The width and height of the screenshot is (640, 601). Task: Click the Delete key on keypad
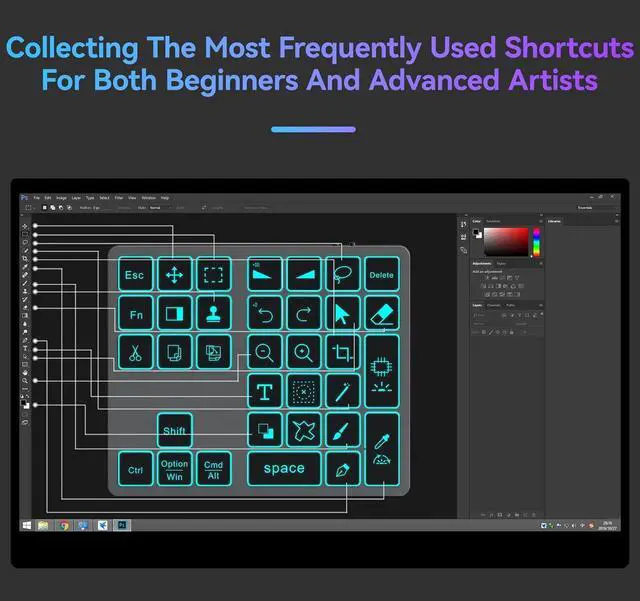pos(382,274)
